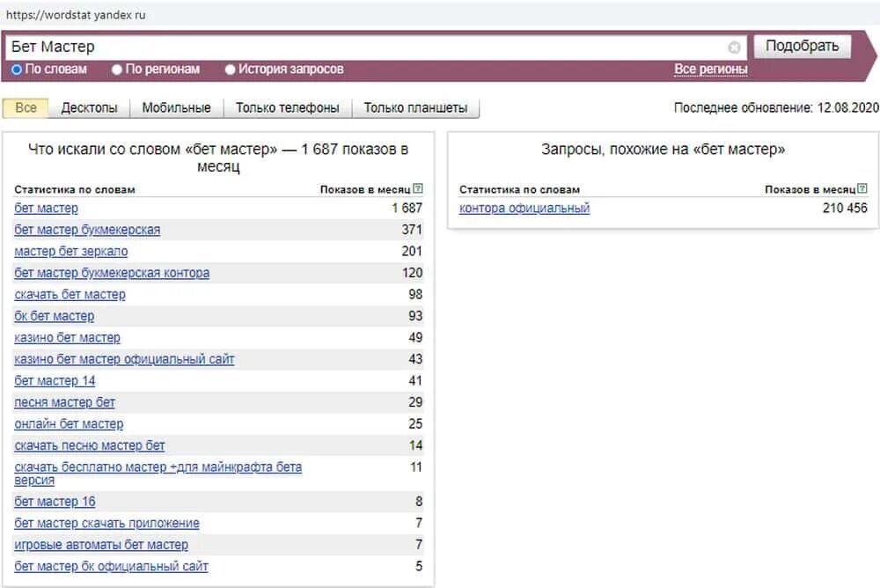This screenshot has width=880, height=588.
Task: Open the игровые автоматы бет мастер link
Action: [x=101, y=545]
